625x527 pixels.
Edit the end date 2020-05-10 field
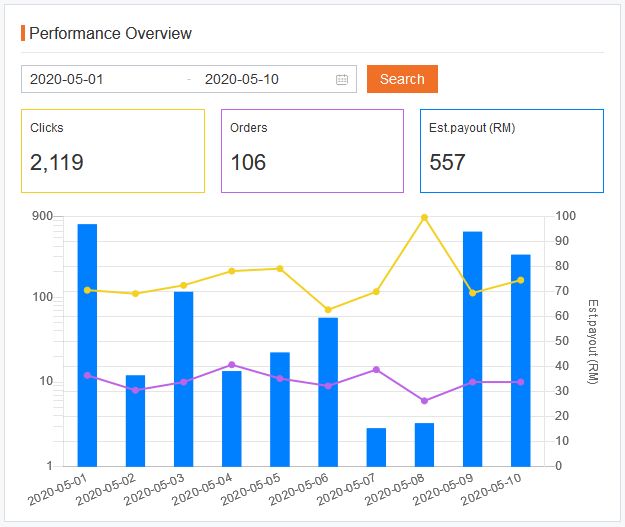242,79
